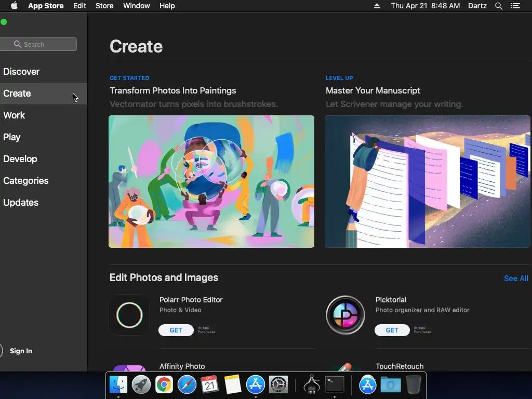Open the App Store menu
This screenshot has width=532, height=399.
pyautogui.click(x=46, y=6)
